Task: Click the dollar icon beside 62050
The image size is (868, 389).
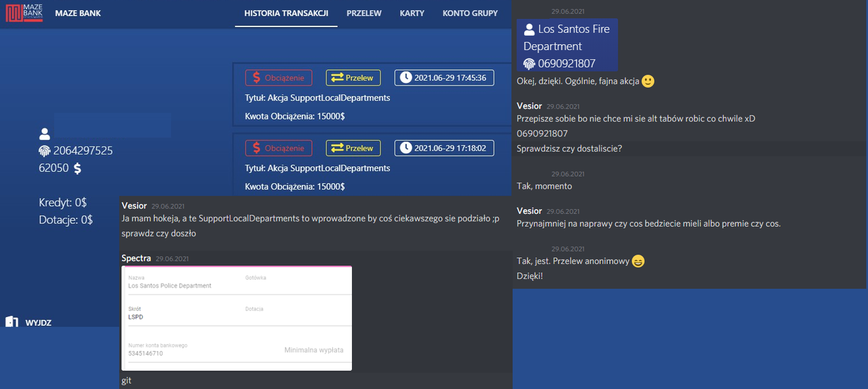Action: (x=77, y=168)
